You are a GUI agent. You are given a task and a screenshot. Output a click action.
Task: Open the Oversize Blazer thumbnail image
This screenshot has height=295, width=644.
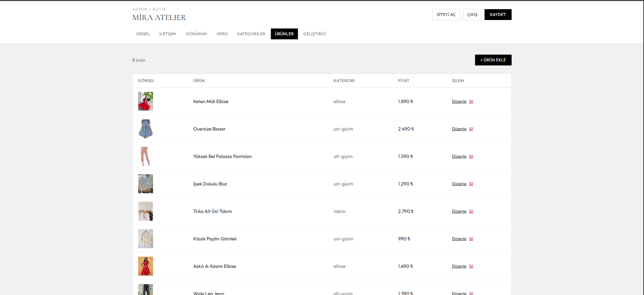coord(146,129)
